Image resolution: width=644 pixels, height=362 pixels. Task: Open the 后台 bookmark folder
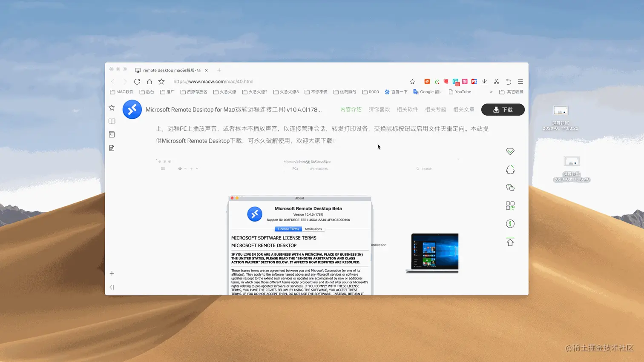click(147, 92)
